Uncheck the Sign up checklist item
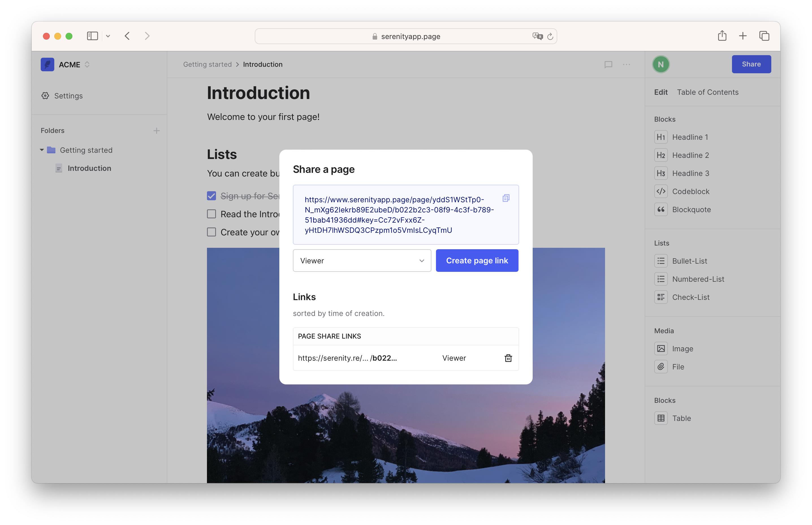Image resolution: width=812 pixels, height=525 pixels. click(x=211, y=196)
